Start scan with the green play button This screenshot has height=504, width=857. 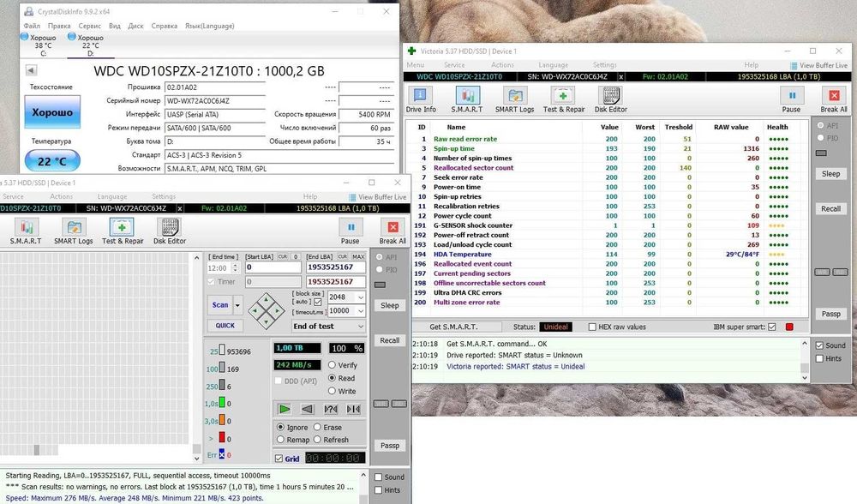tap(285, 409)
